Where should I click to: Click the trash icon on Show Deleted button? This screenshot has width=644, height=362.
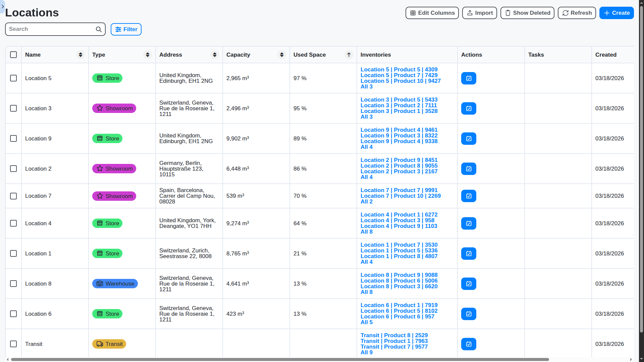(508, 13)
